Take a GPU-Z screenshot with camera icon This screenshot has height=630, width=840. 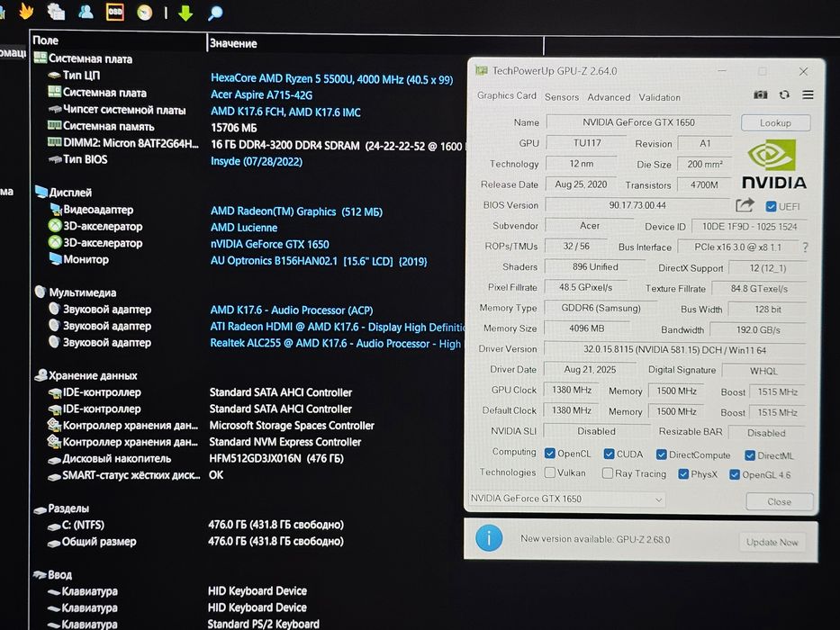click(760, 94)
